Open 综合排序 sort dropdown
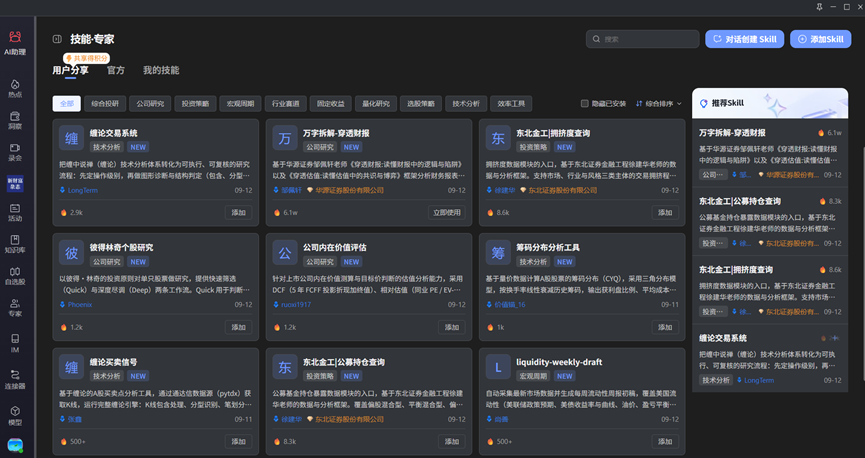Screen dimensions: 865x458 [659, 104]
